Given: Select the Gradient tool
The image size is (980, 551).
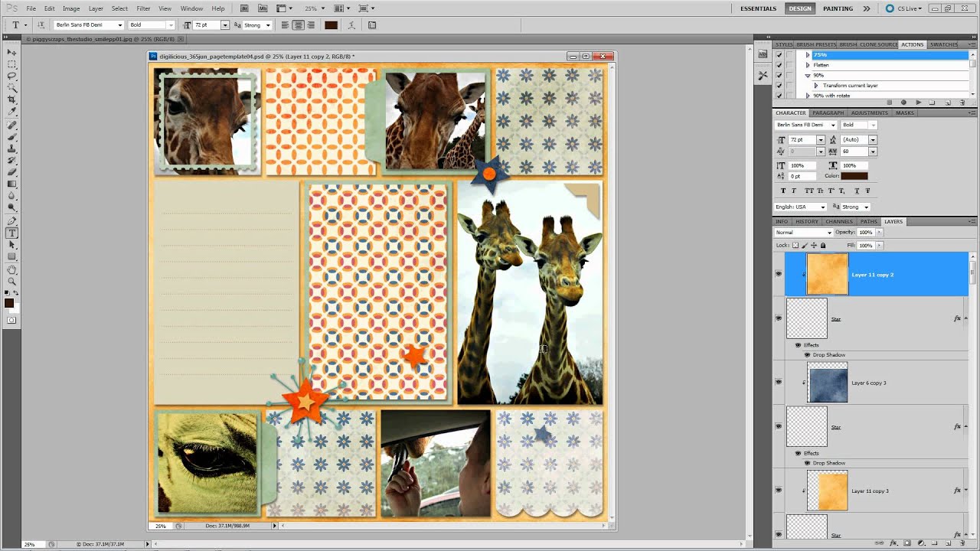Looking at the screenshot, I should (12, 184).
